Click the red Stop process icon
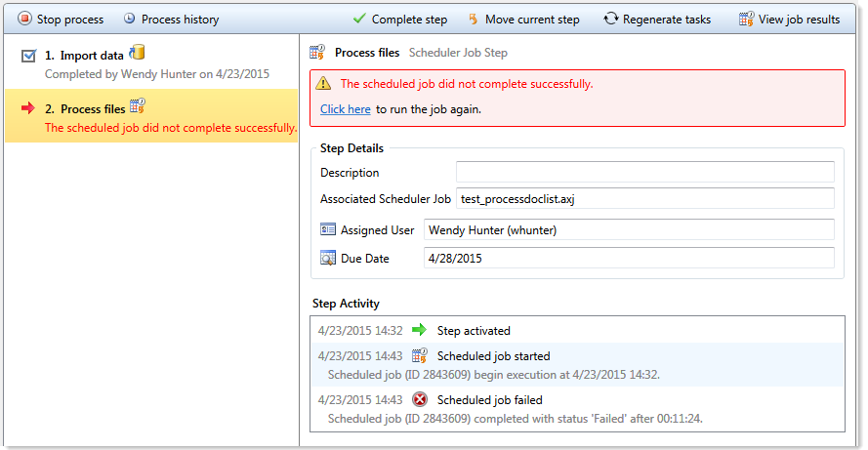This screenshot has width=868, height=450. coord(24,19)
